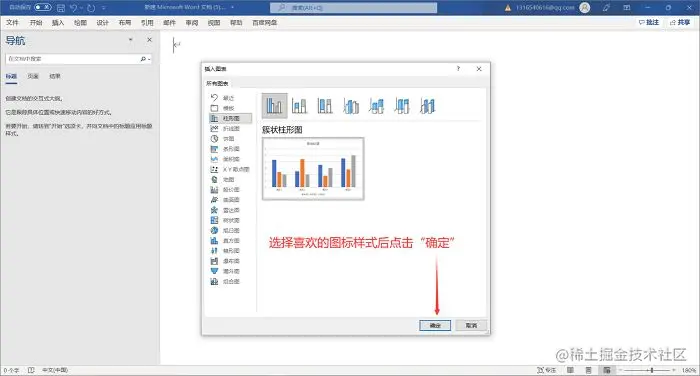Image resolution: width=700 pixels, height=376 pixels.
Task: Select the 面积图 (Area) chart category
Action: pyautogui.click(x=230, y=159)
